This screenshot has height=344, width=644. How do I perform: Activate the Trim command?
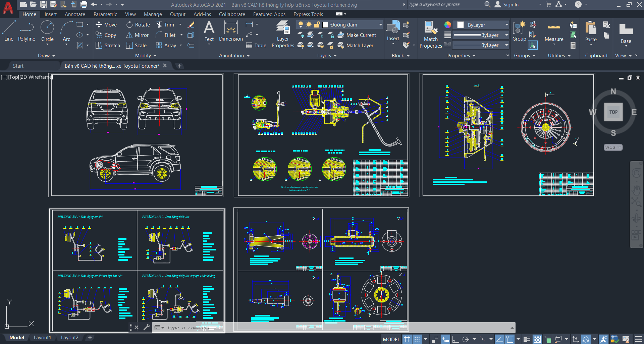click(165, 24)
